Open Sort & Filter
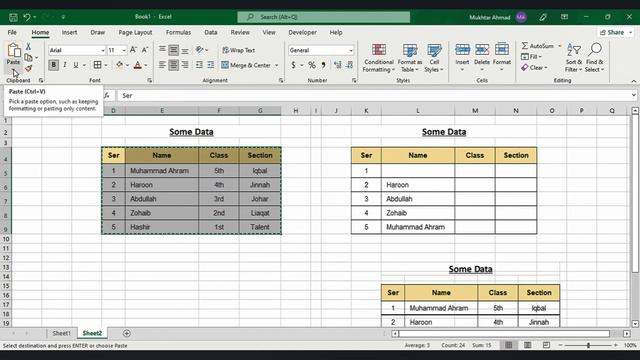This screenshot has width=640, height=360. point(574,58)
